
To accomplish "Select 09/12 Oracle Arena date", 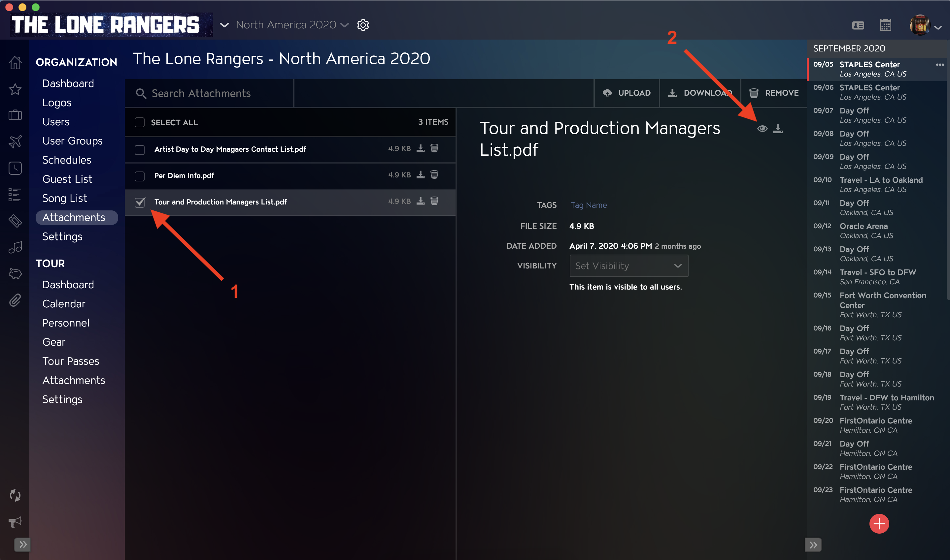I will [x=877, y=231].
